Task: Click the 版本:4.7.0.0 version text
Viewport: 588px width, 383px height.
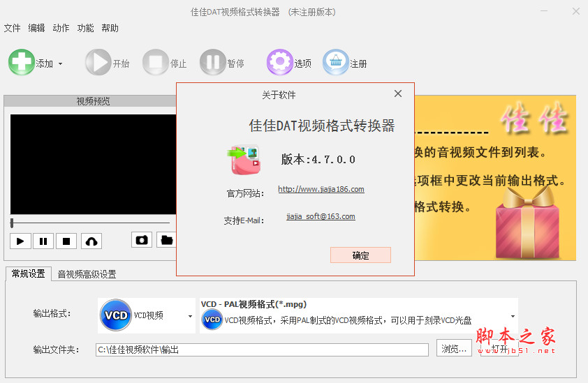Action: tap(318, 160)
